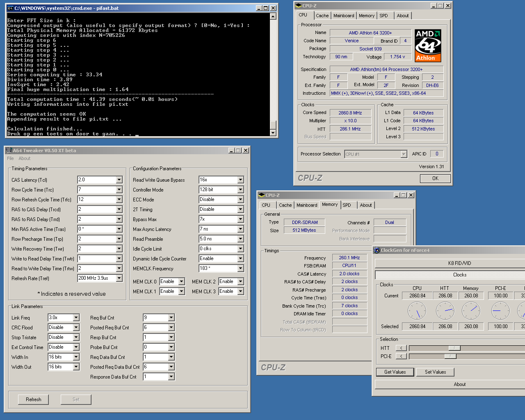Select the Memory tab in top CPU-Z window
The image size is (525, 420).
click(x=366, y=16)
